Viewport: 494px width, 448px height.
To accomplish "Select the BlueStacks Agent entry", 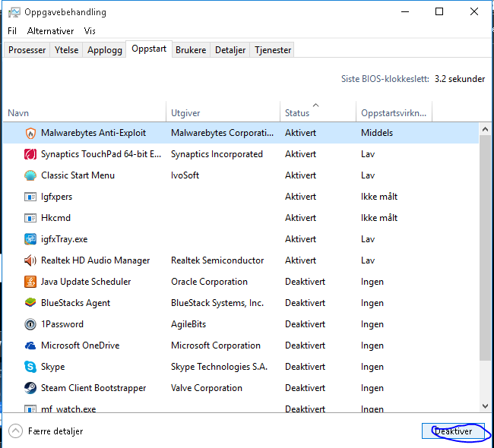I will (75, 303).
